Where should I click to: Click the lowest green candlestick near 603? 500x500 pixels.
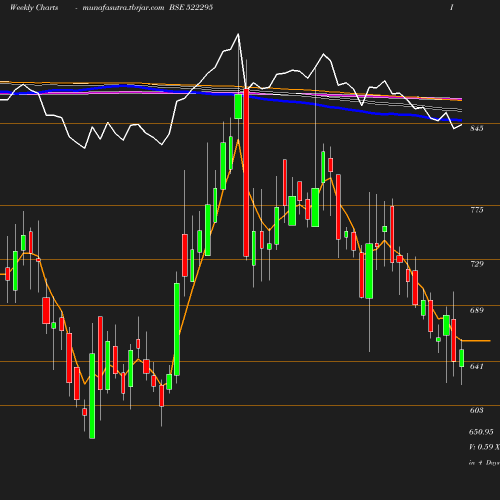(x=92, y=396)
